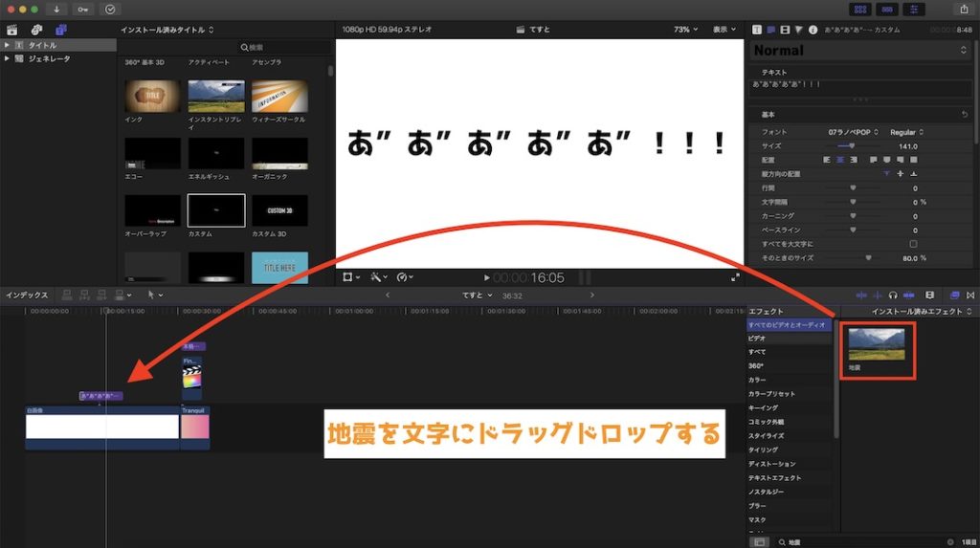Select the 地震 effect thumbnail
Image resolution: width=980 pixels, height=548 pixels.
877,345
